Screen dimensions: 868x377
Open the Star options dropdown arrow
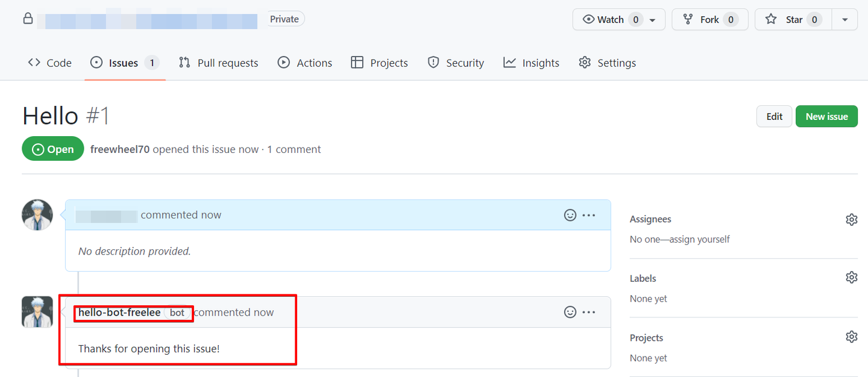[x=844, y=19]
